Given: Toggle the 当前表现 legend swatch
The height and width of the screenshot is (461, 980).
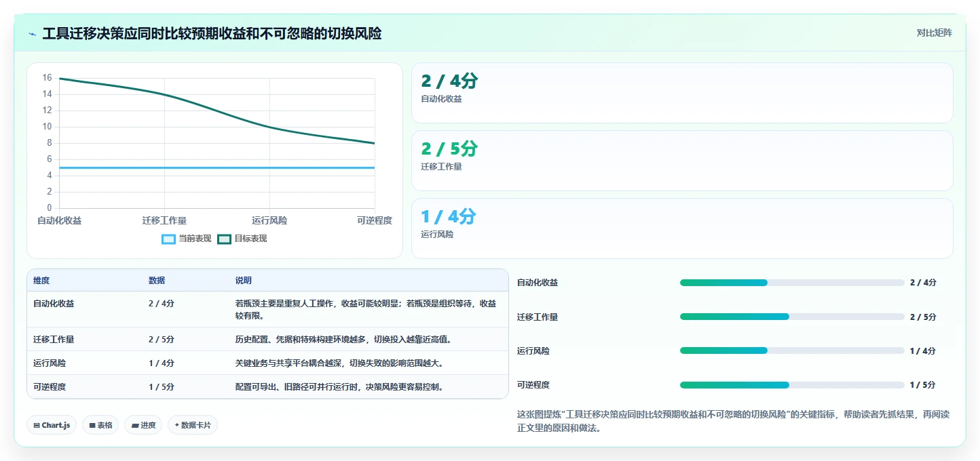Looking at the screenshot, I should coord(168,239).
